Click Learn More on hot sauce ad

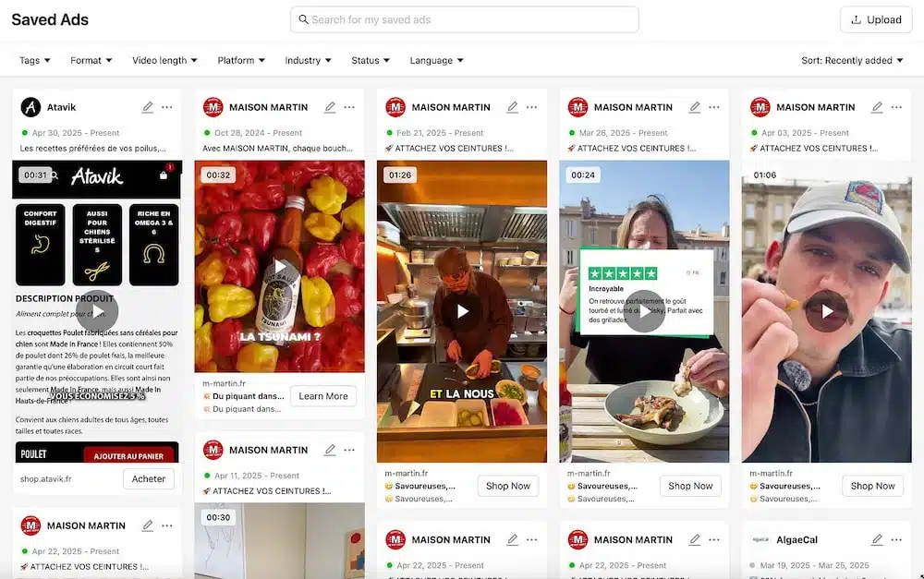(323, 396)
